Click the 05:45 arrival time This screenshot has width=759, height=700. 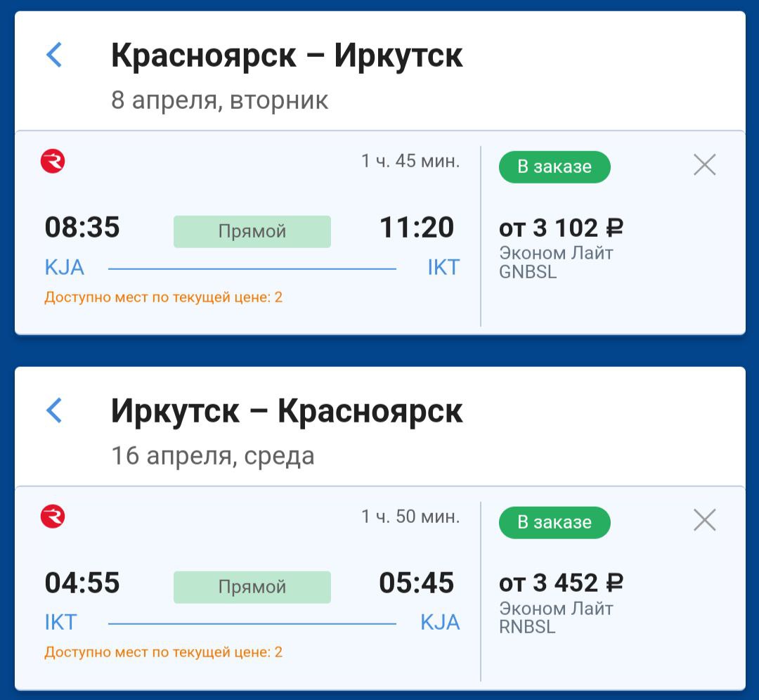[417, 583]
